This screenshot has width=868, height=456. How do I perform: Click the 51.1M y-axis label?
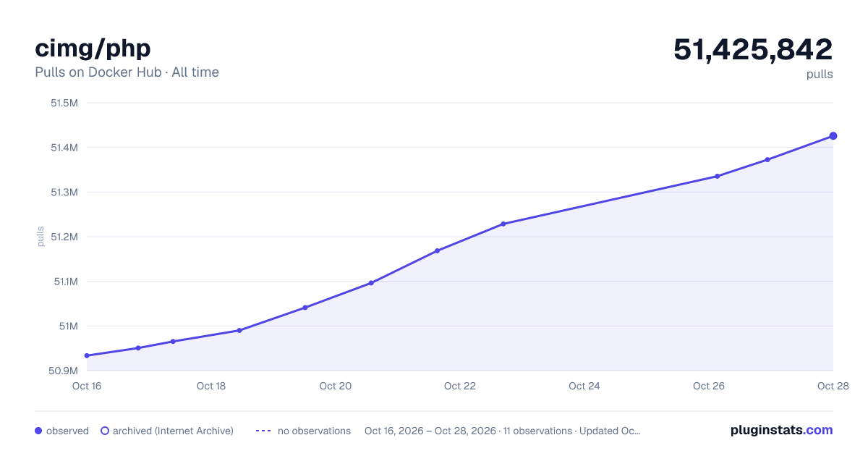pos(65,282)
